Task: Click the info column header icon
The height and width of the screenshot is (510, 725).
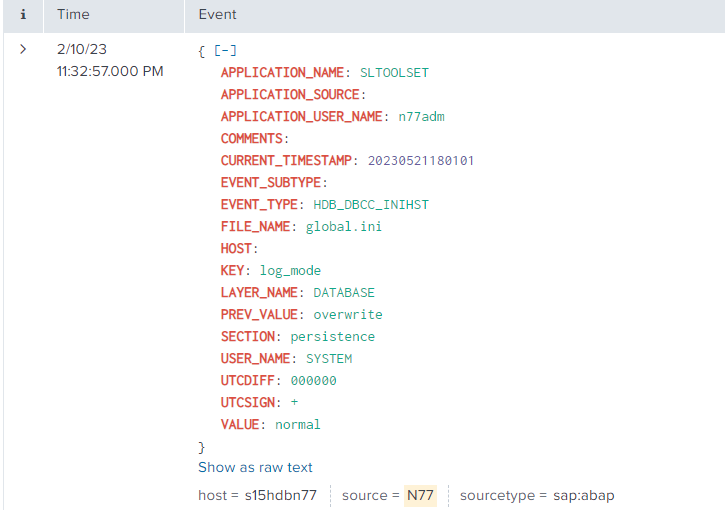Action: pos(22,15)
